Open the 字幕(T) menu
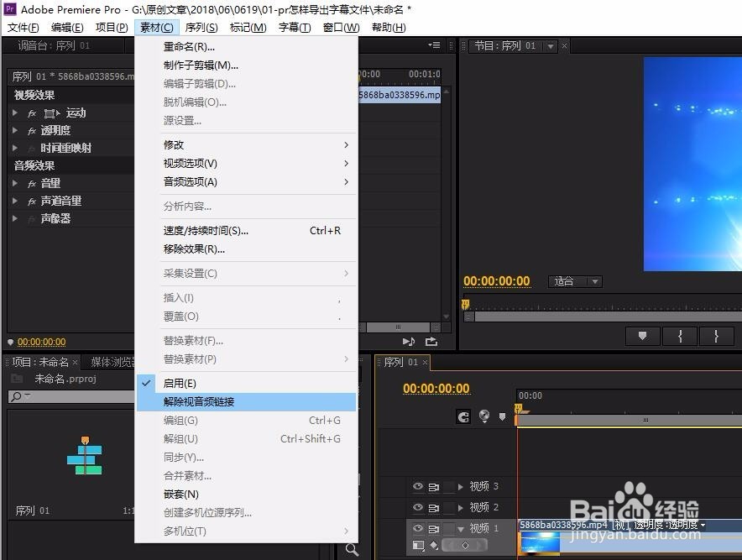Viewport: 742px width, 560px height. pos(295,28)
